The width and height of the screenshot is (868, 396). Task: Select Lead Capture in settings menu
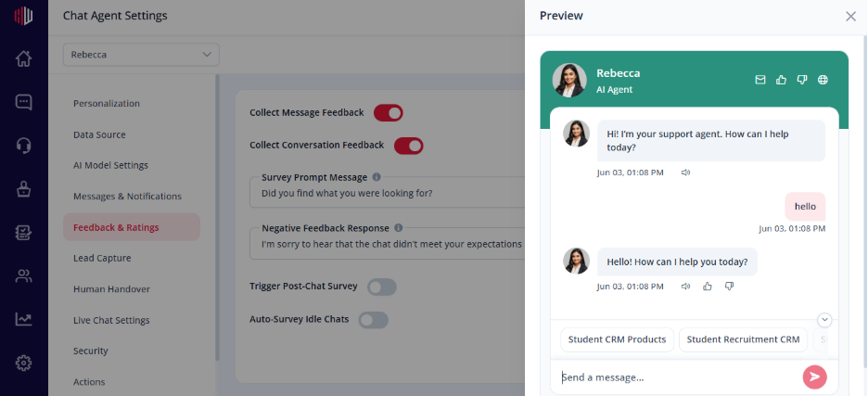pyautogui.click(x=102, y=258)
